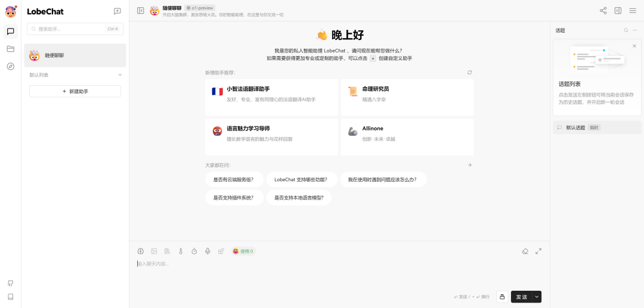The image size is (644, 308).
Task: Ask 是否有云端服务版?
Action: [x=234, y=180]
